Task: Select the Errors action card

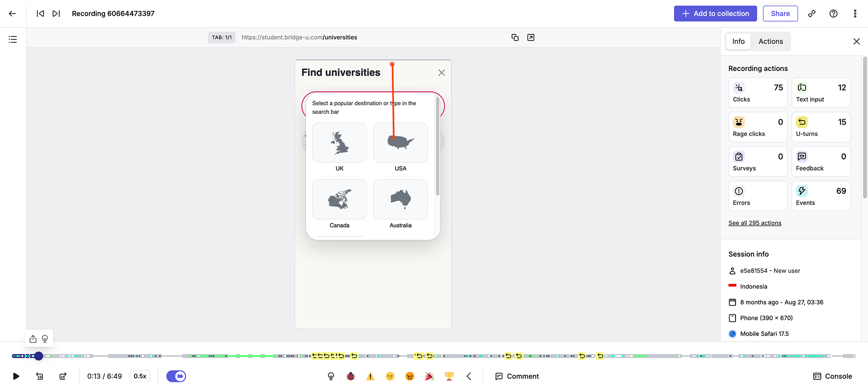Action: point(758,196)
